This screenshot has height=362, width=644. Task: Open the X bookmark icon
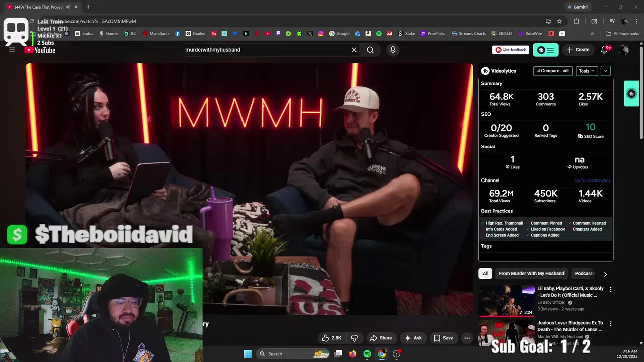click(310, 34)
